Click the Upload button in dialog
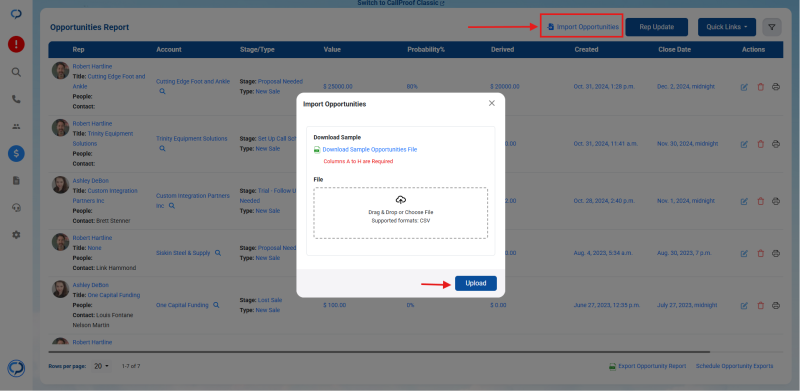800x391 pixels. point(476,283)
